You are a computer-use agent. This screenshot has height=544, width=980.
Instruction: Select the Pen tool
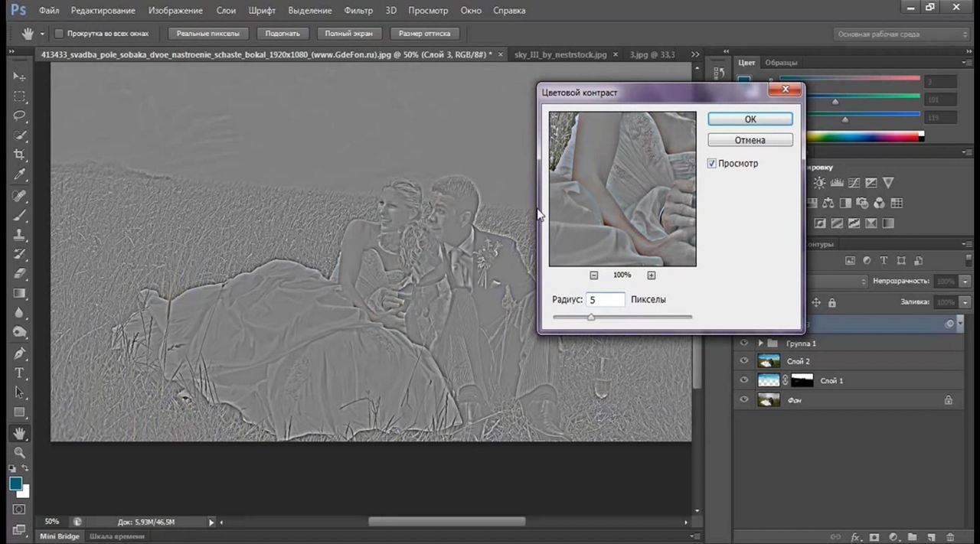coord(19,353)
